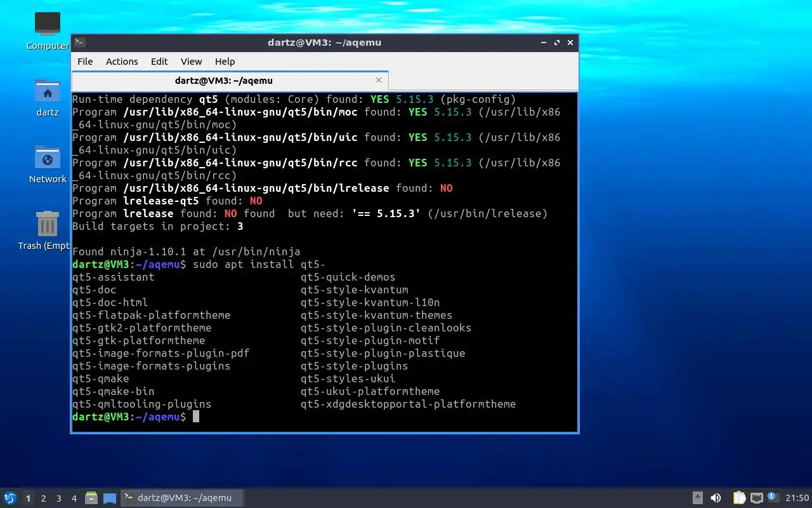Switch to virtual desktop 3
812x508 pixels.
click(58, 498)
